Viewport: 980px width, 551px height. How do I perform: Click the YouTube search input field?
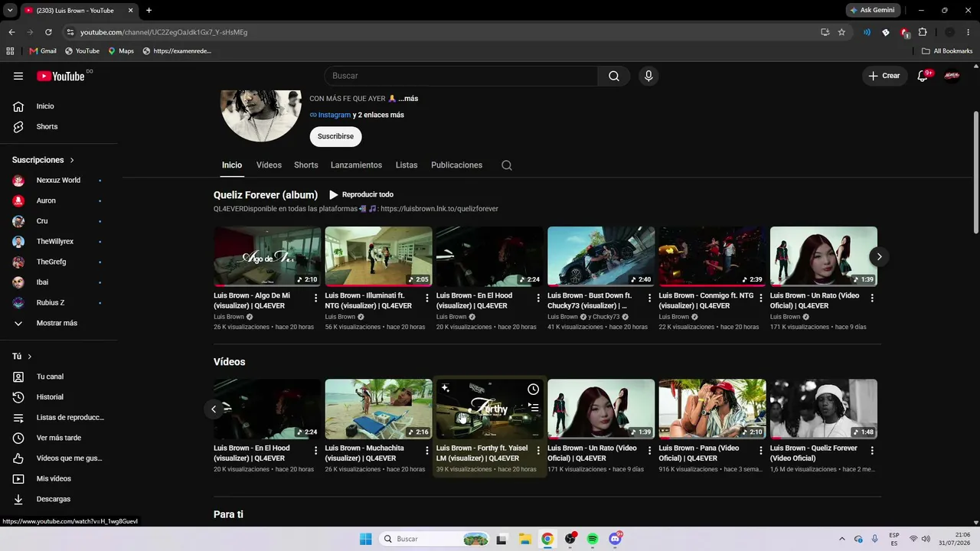click(461, 76)
